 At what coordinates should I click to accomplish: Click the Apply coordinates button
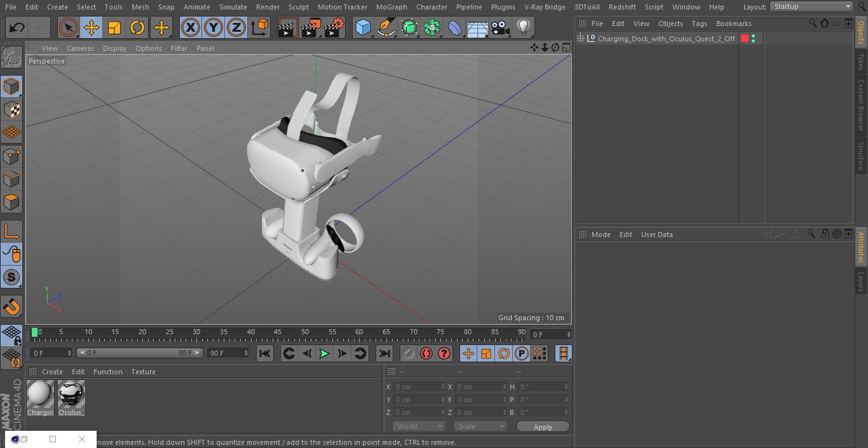pyautogui.click(x=543, y=426)
